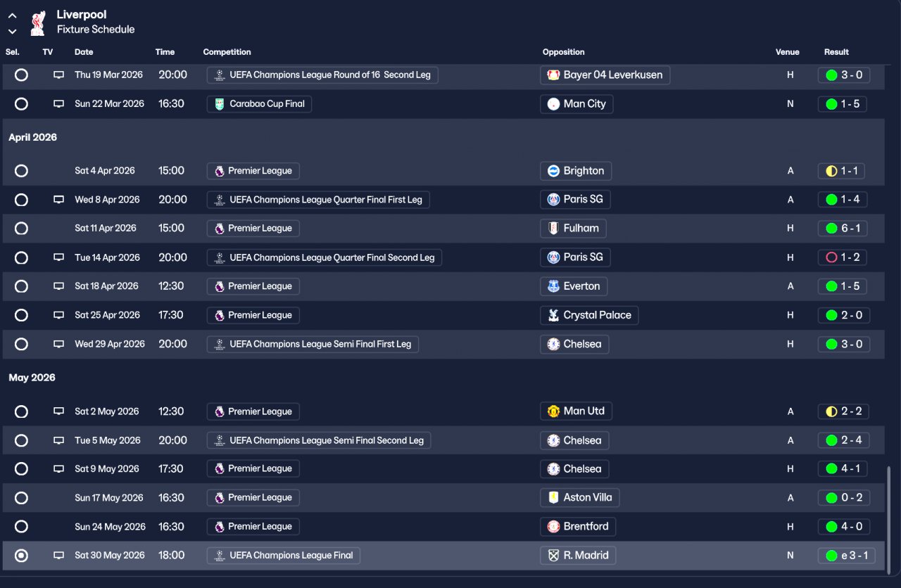This screenshot has width=901, height=588.
Task: Click the R. Madrid club badge
Action: pos(553,556)
